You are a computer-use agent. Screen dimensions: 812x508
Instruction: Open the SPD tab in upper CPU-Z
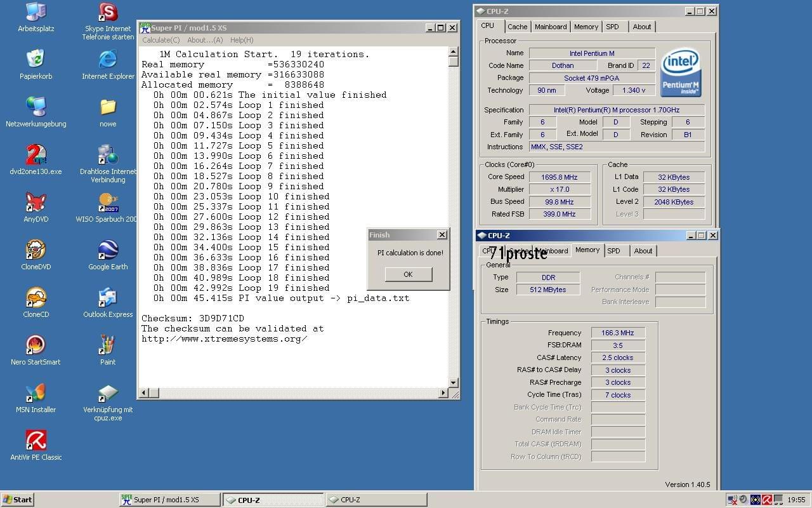(612, 27)
